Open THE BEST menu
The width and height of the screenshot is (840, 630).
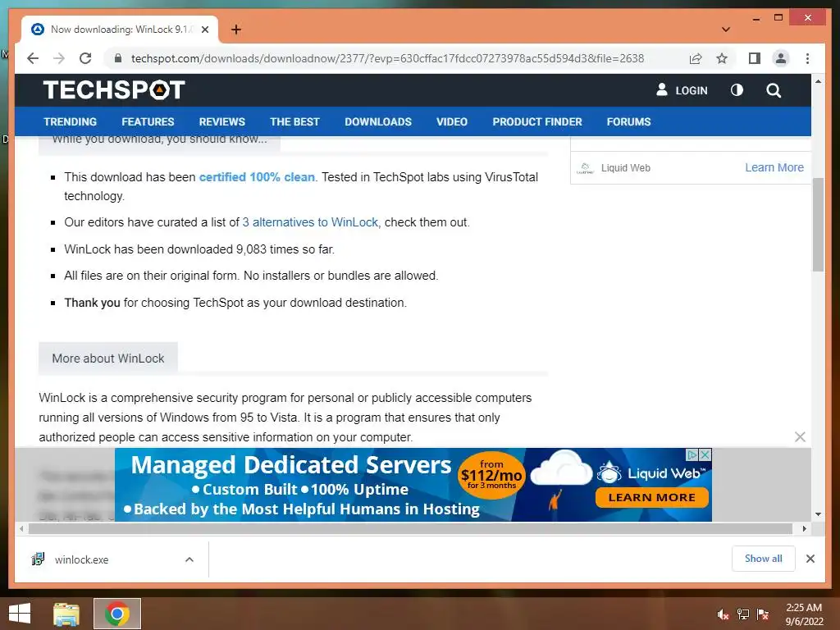294,121
